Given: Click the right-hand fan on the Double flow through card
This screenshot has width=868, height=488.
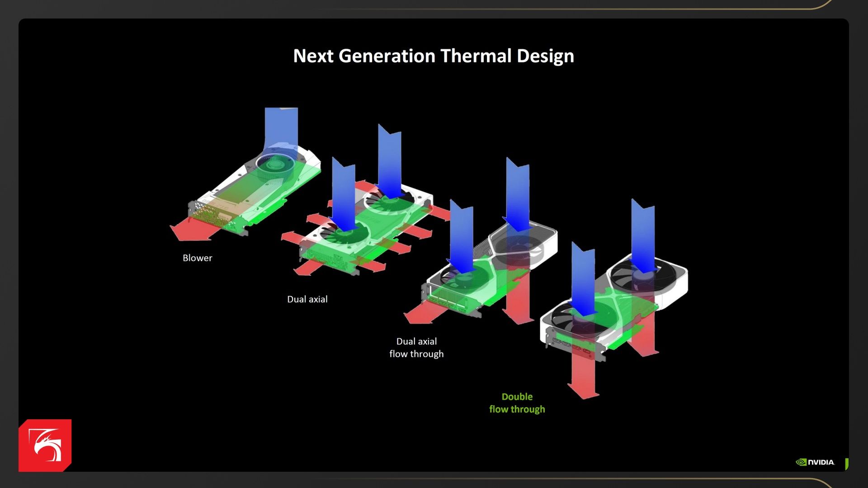Looking at the screenshot, I should click(x=644, y=276).
